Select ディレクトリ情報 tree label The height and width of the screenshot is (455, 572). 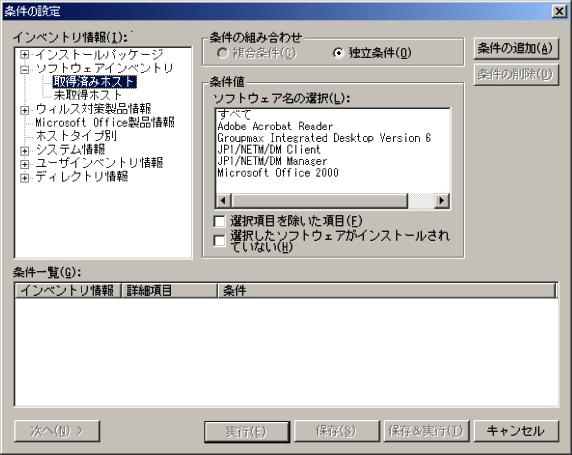point(82,177)
